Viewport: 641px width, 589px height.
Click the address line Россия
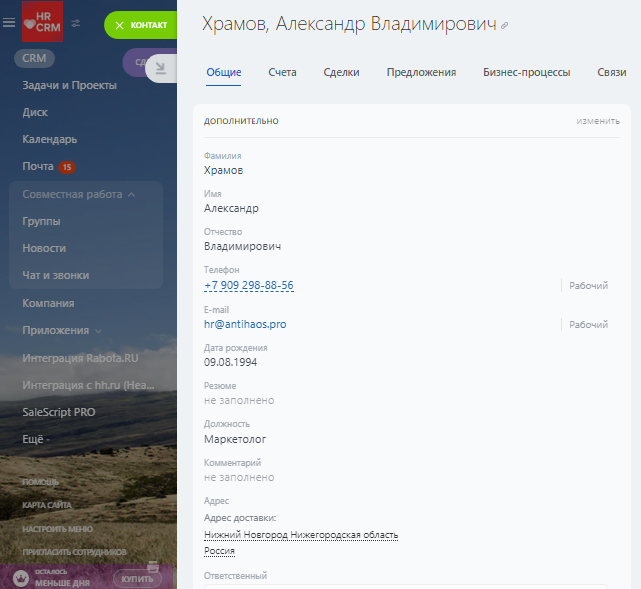pos(220,551)
